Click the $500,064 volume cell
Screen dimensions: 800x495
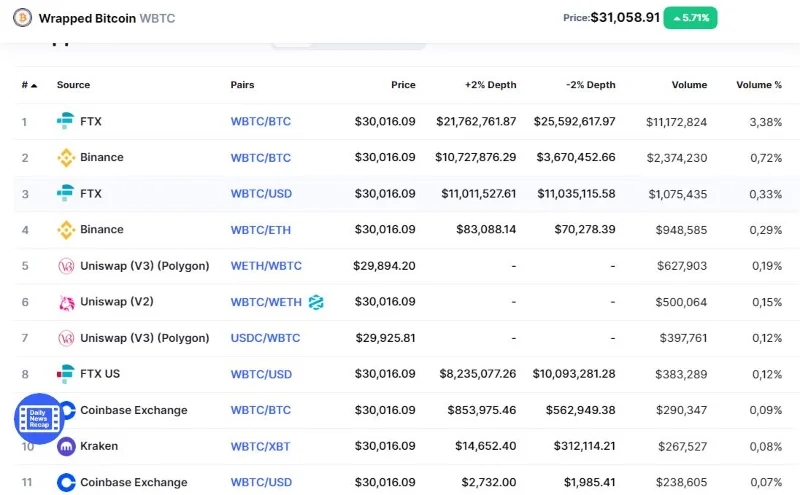tap(681, 302)
